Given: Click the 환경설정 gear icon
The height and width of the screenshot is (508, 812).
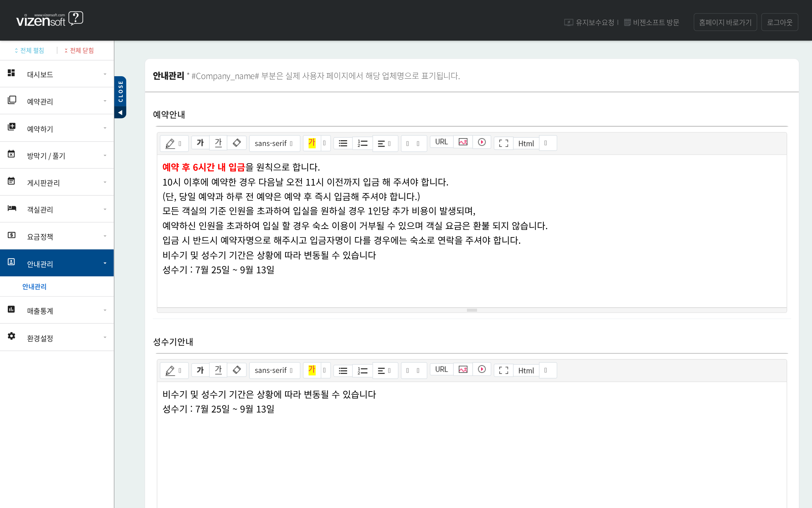Looking at the screenshot, I should coord(12,336).
